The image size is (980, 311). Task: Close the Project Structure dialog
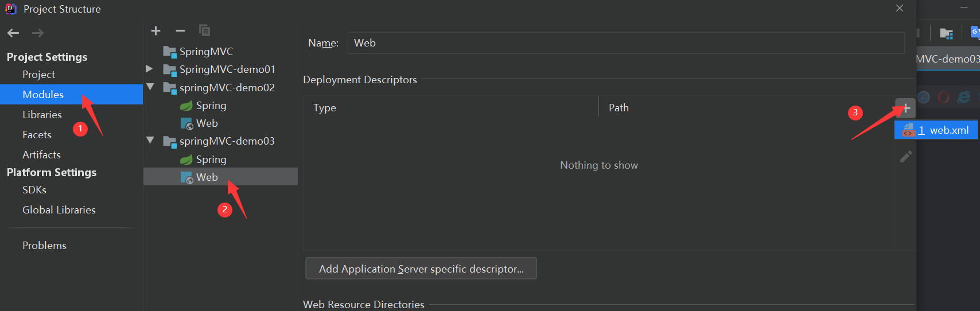click(900, 8)
